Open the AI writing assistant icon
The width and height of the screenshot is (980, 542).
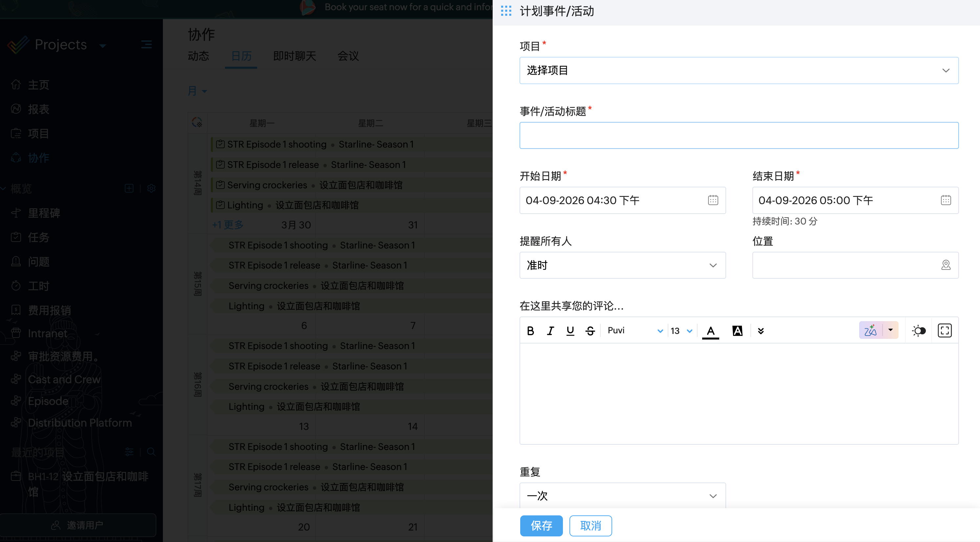click(870, 330)
